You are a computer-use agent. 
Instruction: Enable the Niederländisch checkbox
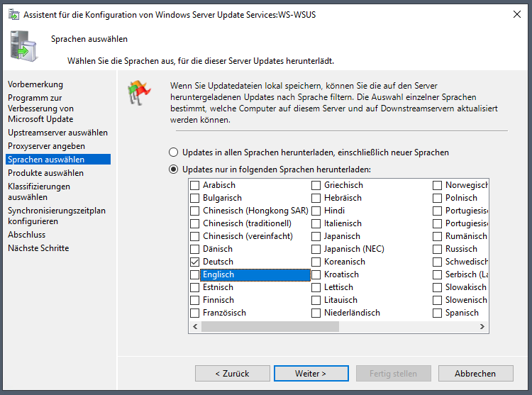pyautogui.click(x=316, y=313)
